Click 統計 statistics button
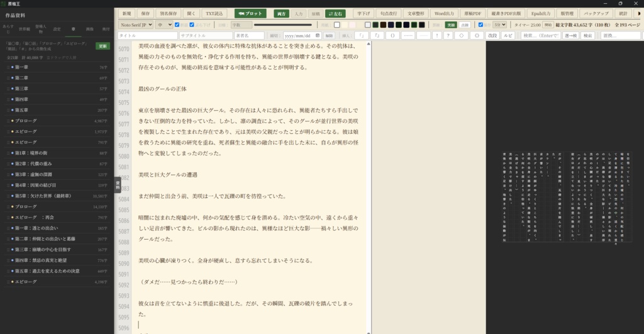This screenshot has width=644, height=334. (623, 14)
